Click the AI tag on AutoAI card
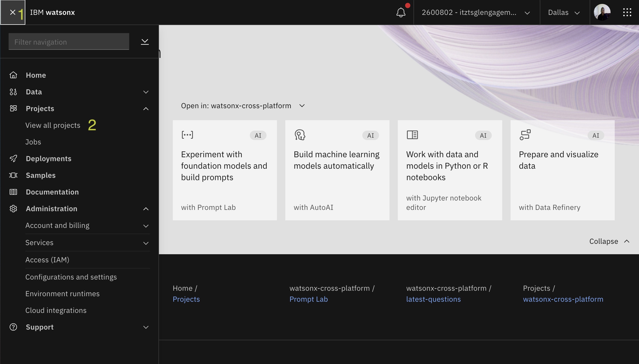The image size is (639, 364). tap(370, 135)
